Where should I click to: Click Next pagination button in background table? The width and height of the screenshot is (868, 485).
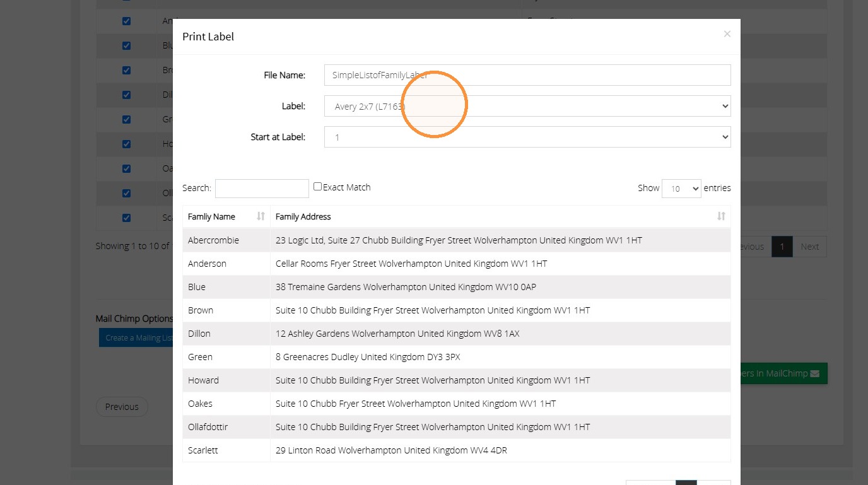(809, 247)
